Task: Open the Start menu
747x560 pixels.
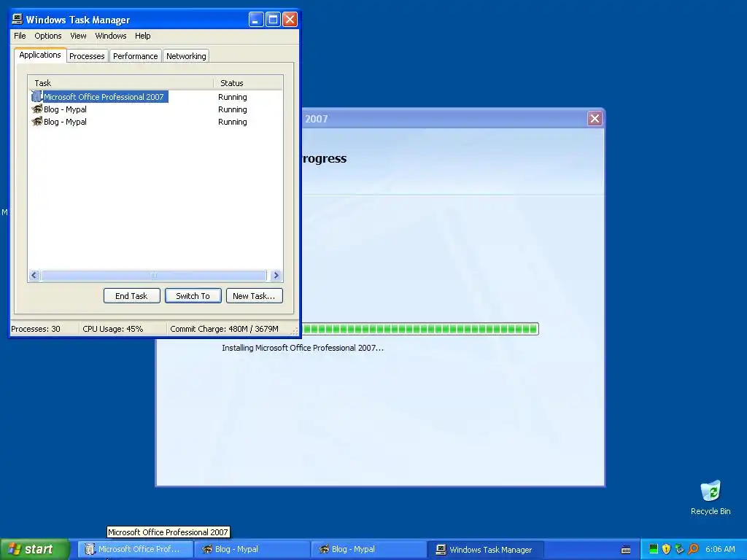Action: point(34,549)
